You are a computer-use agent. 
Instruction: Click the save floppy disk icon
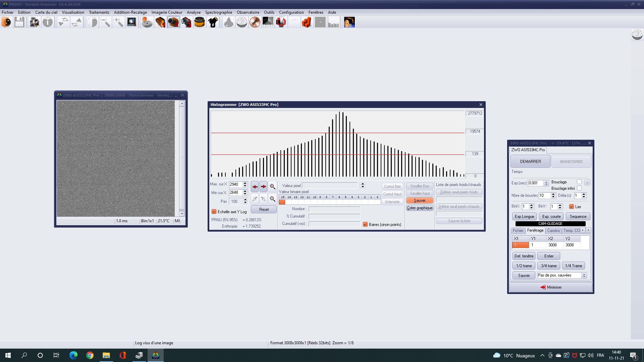pos(19,22)
